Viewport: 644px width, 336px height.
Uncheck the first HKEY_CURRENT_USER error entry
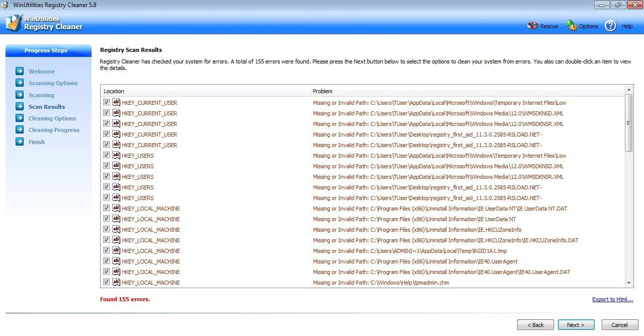click(106, 102)
